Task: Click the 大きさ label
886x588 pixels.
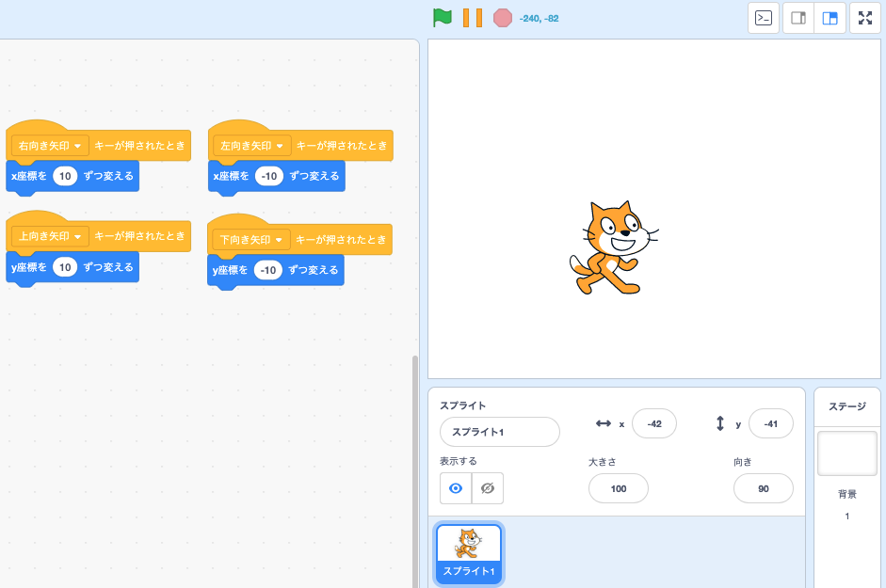Action: tap(603, 462)
